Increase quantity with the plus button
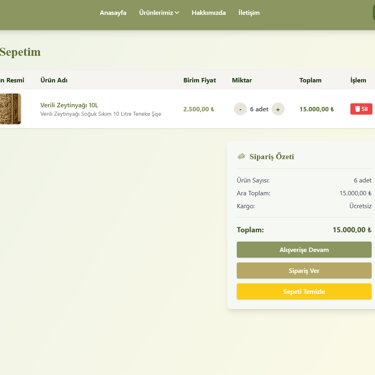The height and width of the screenshot is (375, 375). [x=278, y=109]
